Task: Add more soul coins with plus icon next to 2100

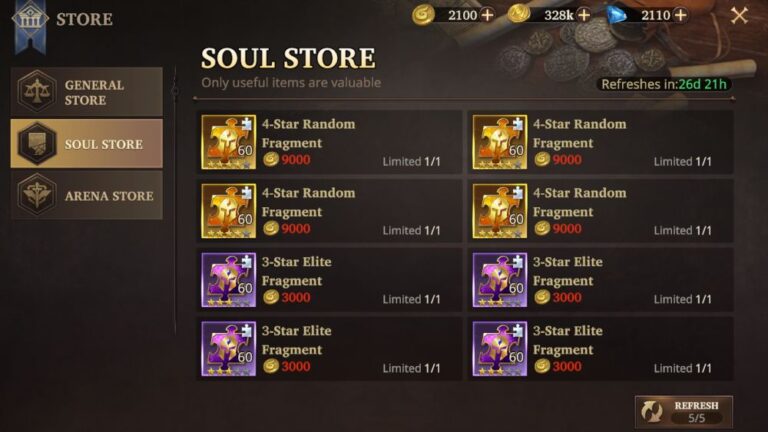Action: pyautogui.click(x=487, y=15)
